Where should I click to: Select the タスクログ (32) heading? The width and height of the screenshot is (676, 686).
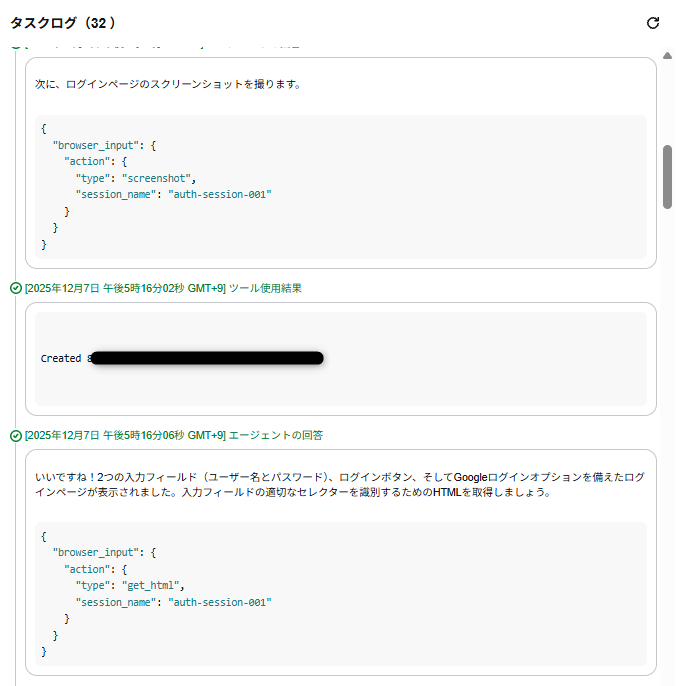[x=62, y=22]
